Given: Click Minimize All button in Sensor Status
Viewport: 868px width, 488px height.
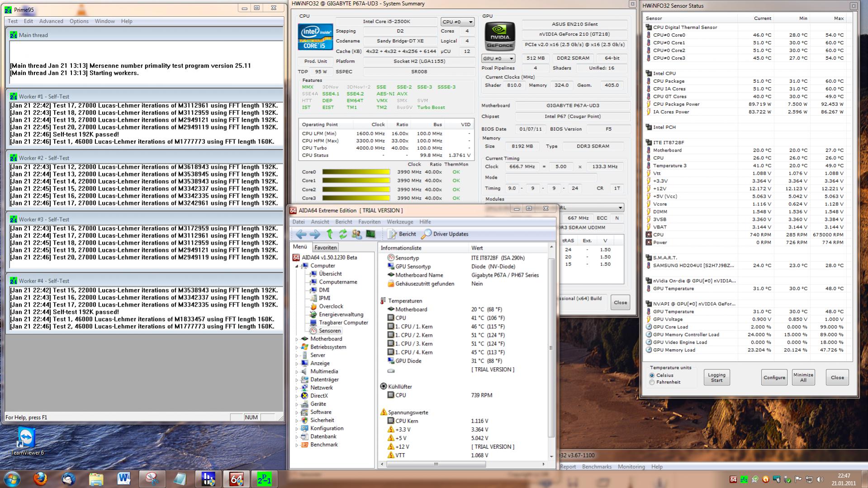Looking at the screenshot, I should click(x=803, y=378).
